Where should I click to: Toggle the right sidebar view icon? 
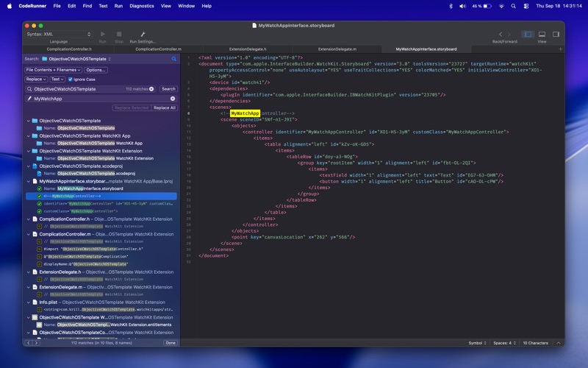[x=556, y=34]
